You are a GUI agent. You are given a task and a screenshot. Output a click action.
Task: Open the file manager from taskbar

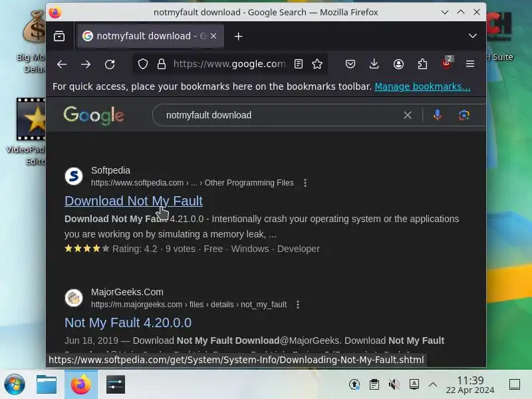(47, 384)
